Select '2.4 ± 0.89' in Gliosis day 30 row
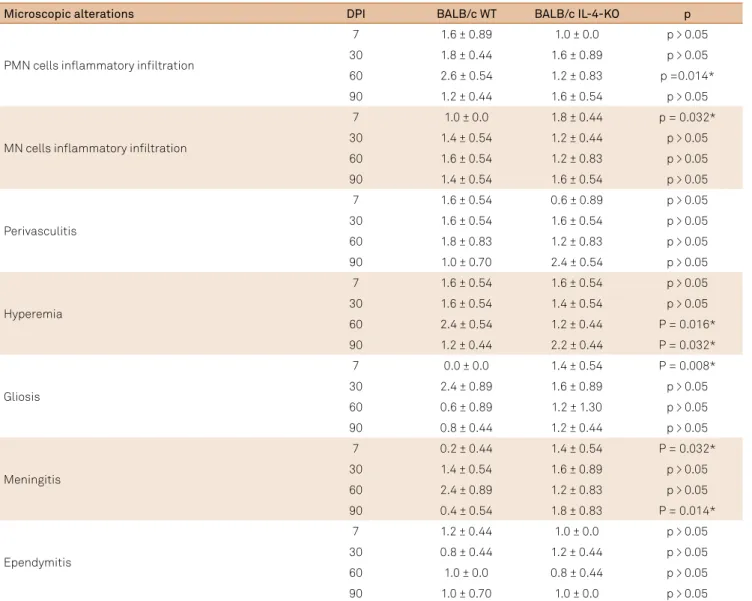This screenshot has height=601, width=752. (466, 387)
